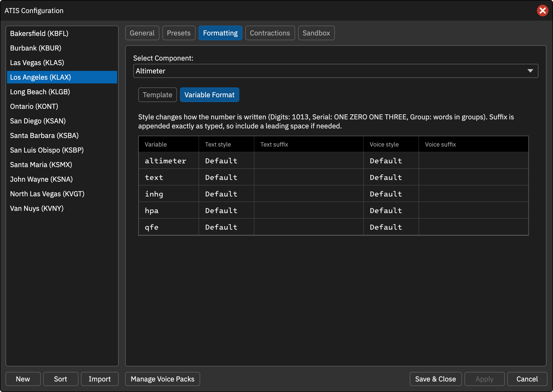Open the Contractions tab
Viewport: 553px width, 392px height.
click(x=270, y=33)
